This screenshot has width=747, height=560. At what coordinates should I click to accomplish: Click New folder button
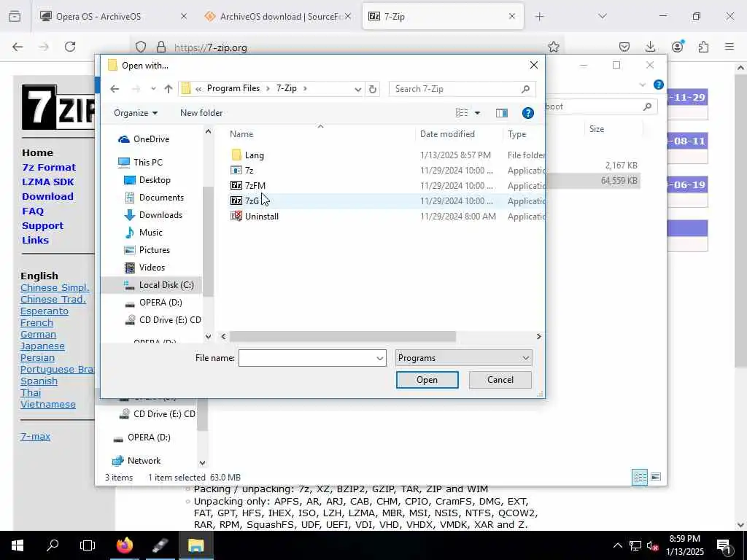coord(201,113)
